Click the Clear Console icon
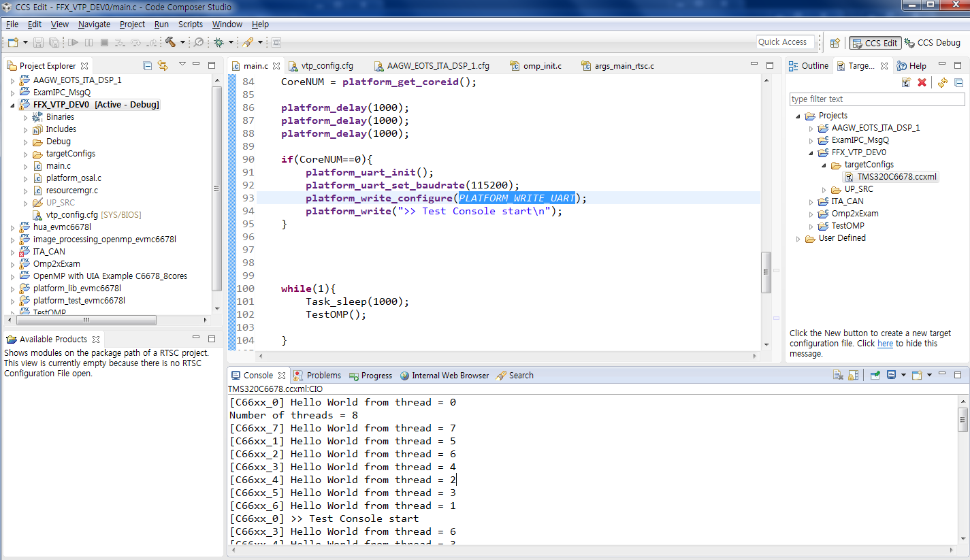This screenshot has width=970, height=560. click(x=838, y=375)
